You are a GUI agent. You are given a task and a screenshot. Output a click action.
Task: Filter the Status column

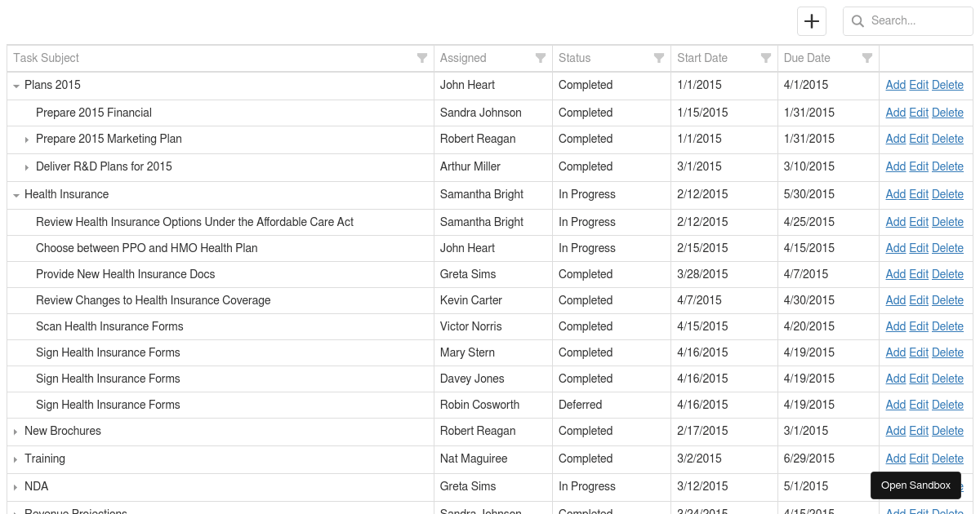[x=659, y=58]
